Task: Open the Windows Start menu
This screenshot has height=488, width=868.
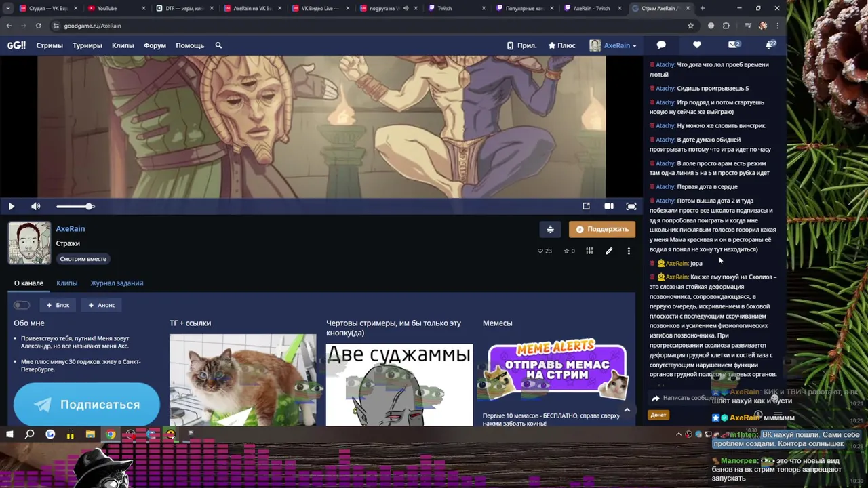Action: coord(9,434)
